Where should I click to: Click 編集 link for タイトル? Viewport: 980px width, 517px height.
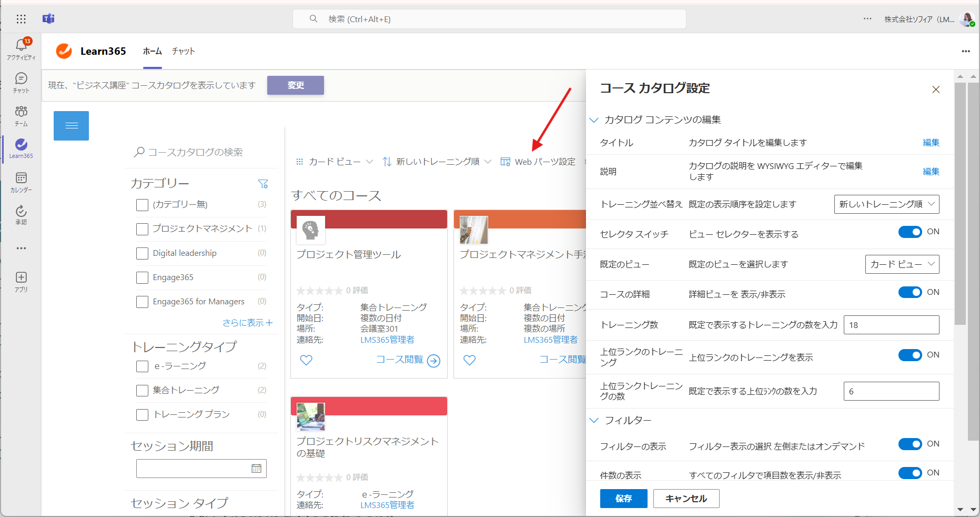point(931,143)
